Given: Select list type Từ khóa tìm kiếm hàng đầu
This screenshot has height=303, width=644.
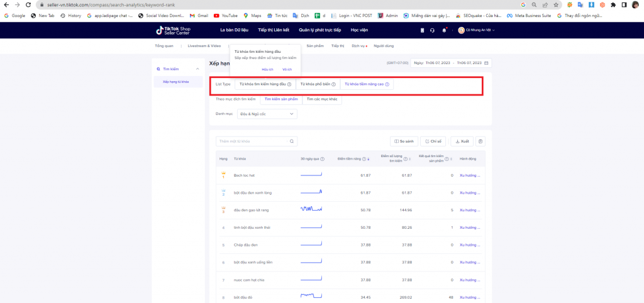Looking at the screenshot, I should (265, 84).
